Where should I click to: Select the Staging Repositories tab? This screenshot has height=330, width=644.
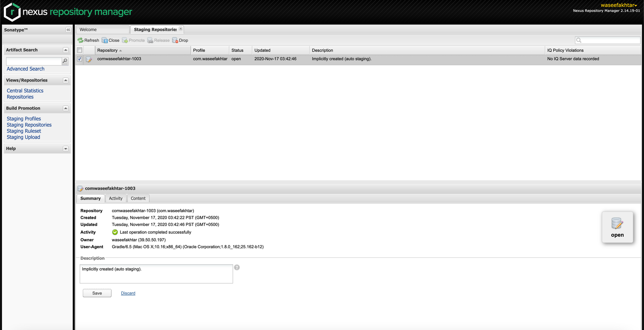pyautogui.click(x=155, y=30)
